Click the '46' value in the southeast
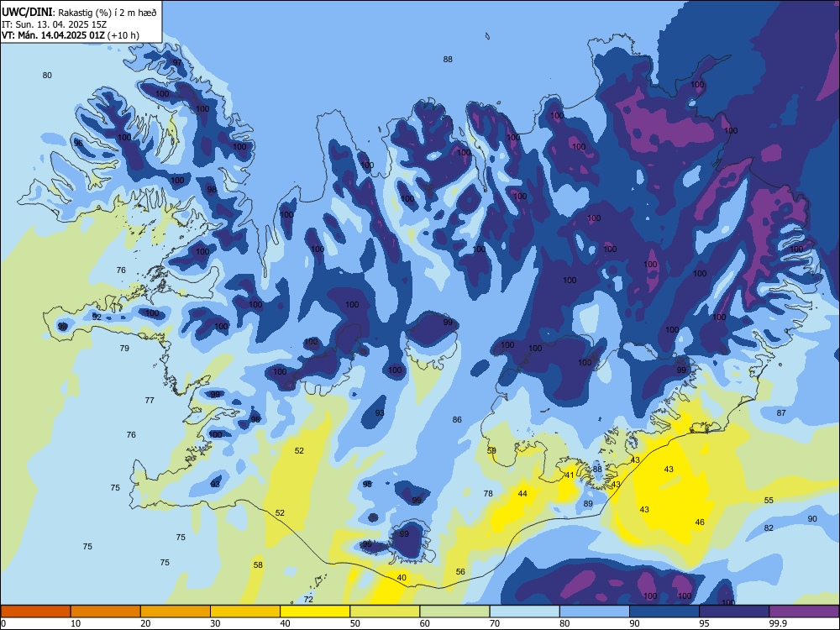 700,522
